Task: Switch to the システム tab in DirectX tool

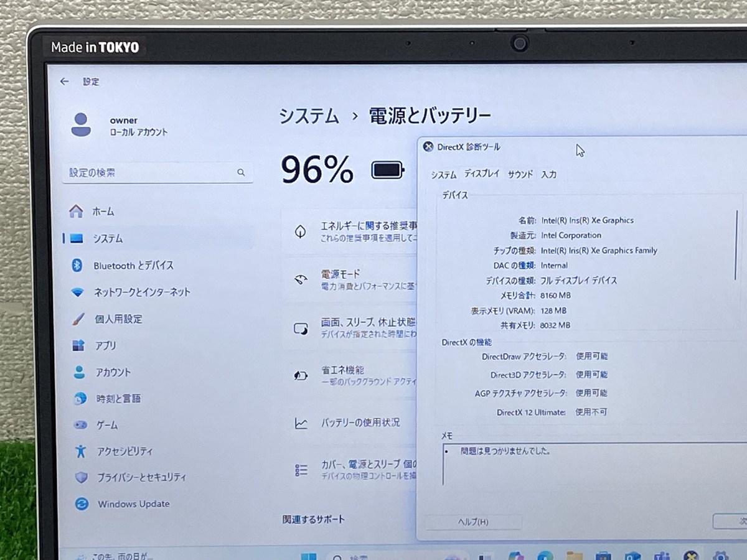Action: click(444, 175)
